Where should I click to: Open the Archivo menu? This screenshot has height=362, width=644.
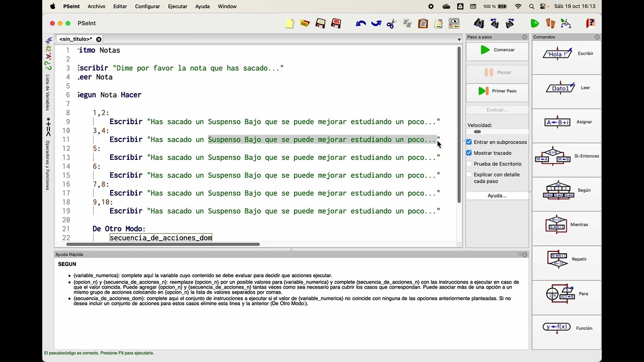pos(97,7)
